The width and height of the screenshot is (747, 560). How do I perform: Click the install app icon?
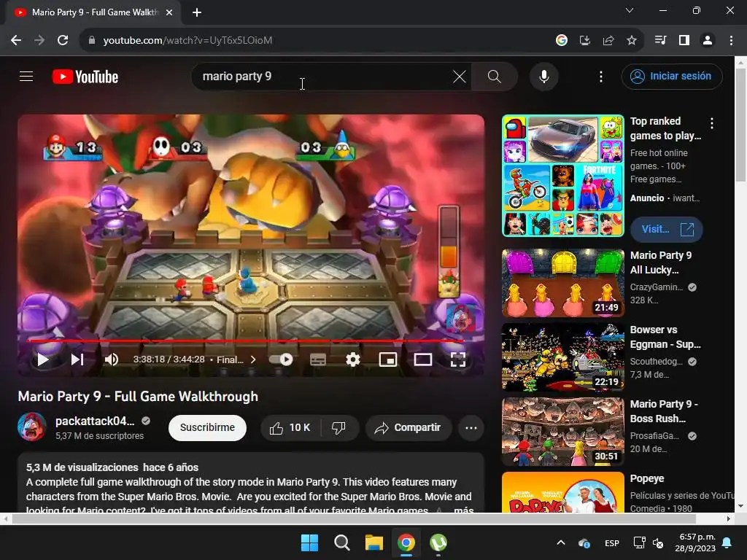[584, 40]
